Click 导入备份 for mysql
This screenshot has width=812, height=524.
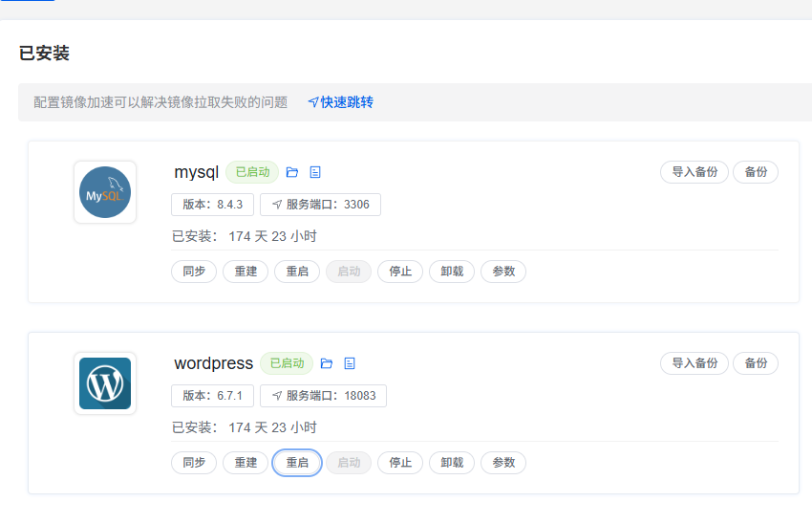[694, 172]
